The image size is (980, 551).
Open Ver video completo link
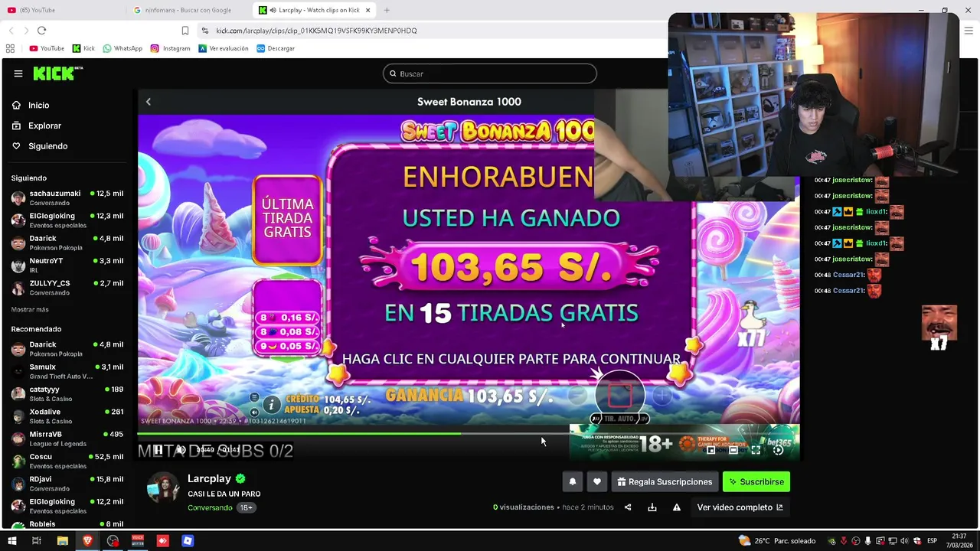coord(740,507)
